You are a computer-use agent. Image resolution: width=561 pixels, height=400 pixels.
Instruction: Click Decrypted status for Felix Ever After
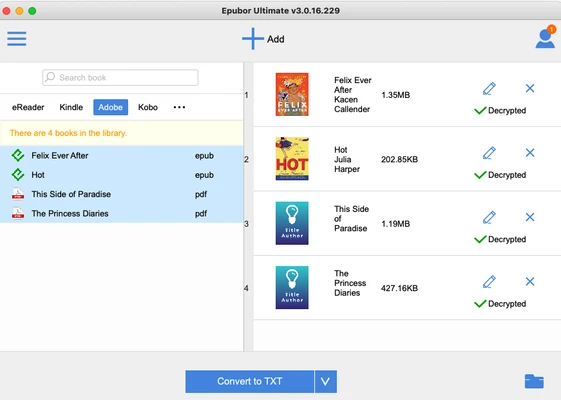500,111
